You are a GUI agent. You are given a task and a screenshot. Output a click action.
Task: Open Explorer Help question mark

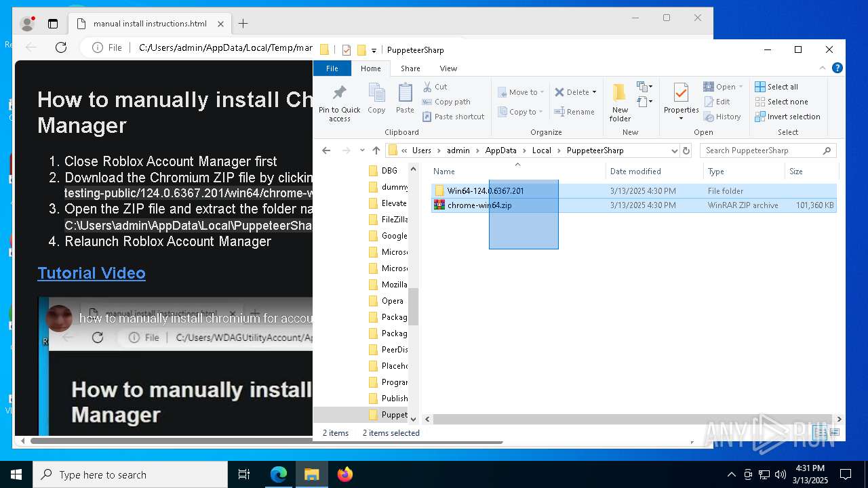tap(837, 68)
